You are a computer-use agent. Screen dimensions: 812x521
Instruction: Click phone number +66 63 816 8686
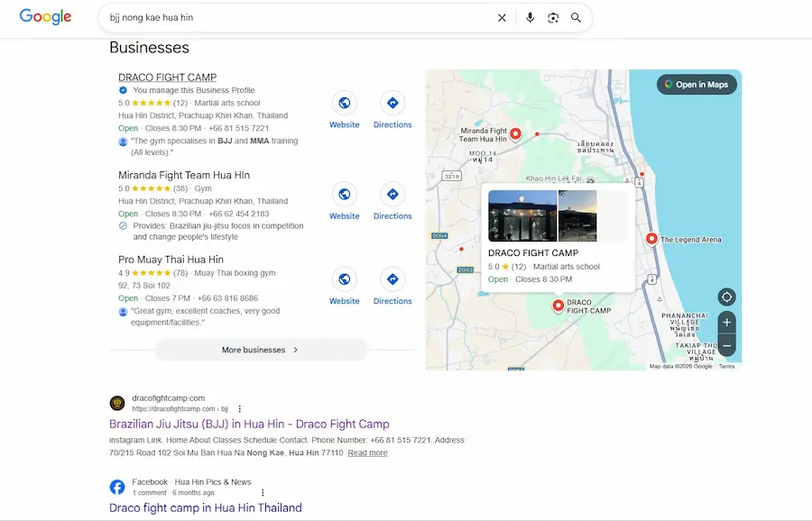coord(227,298)
